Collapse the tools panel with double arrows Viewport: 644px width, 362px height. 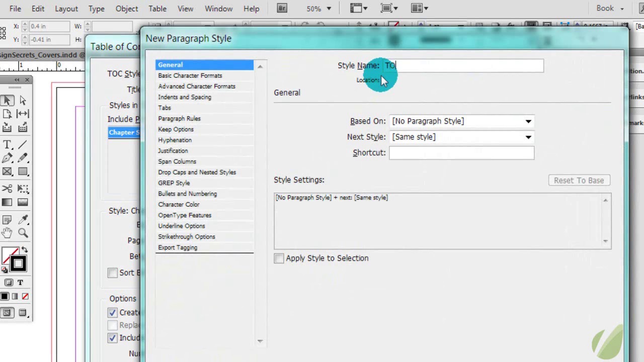click(x=17, y=79)
